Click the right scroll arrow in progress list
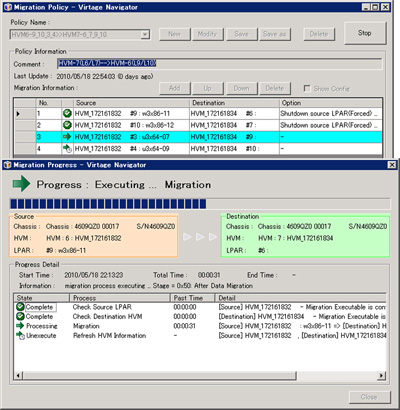Screen dimensions: 400x410 (382, 376)
